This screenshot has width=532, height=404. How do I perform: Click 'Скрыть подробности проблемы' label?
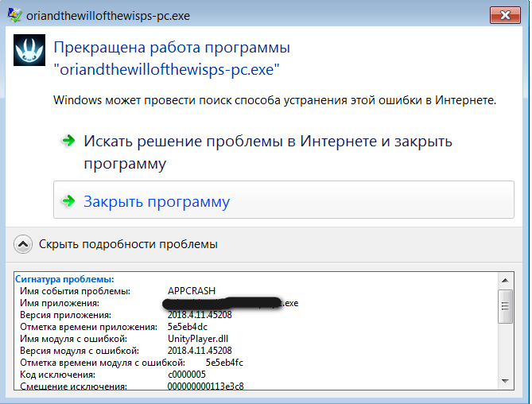[x=128, y=244]
